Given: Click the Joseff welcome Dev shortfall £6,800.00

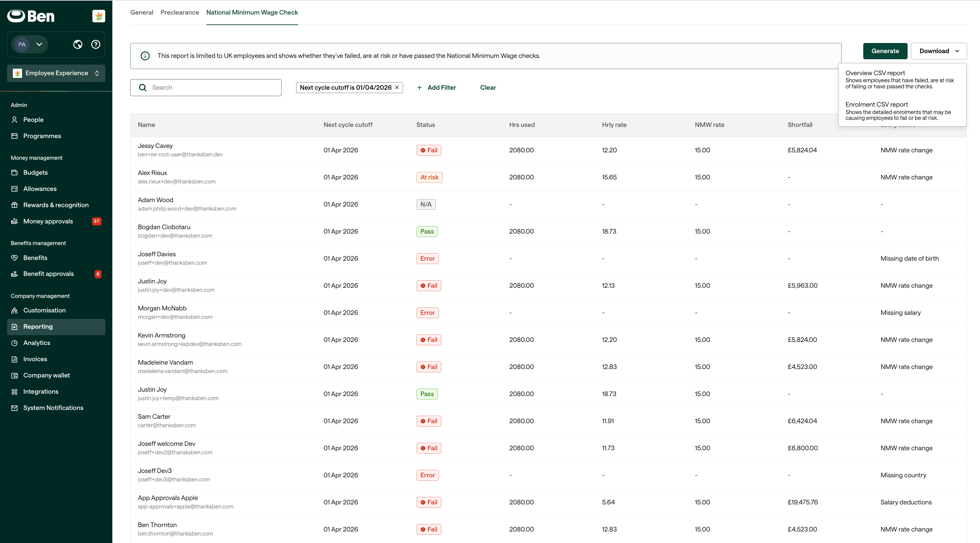Looking at the screenshot, I should click(802, 448).
